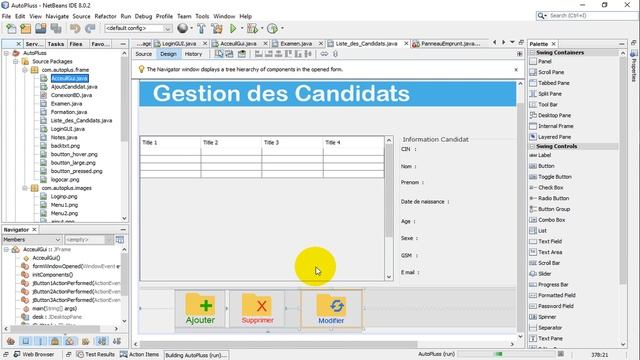Click the Navigator panel layout icon beside filter

click(120, 240)
